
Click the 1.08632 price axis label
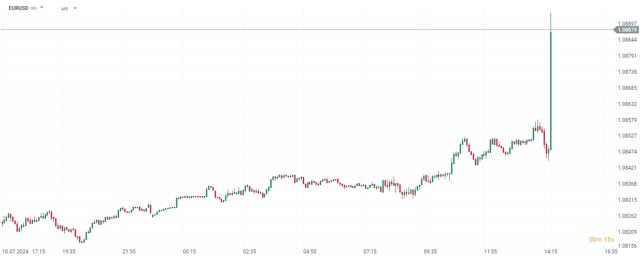coord(627,104)
